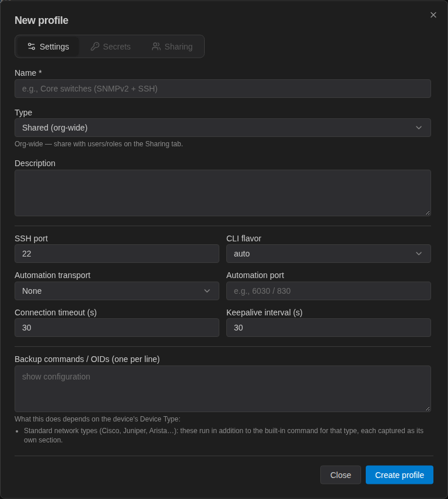Screen dimensions: 448x499
Task: Select the Keepalive interval field
Action: pos(328,328)
